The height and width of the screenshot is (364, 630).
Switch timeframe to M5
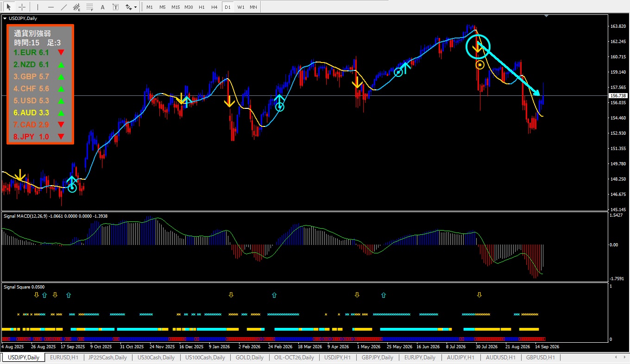pyautogui.click(x=162, y=7)
